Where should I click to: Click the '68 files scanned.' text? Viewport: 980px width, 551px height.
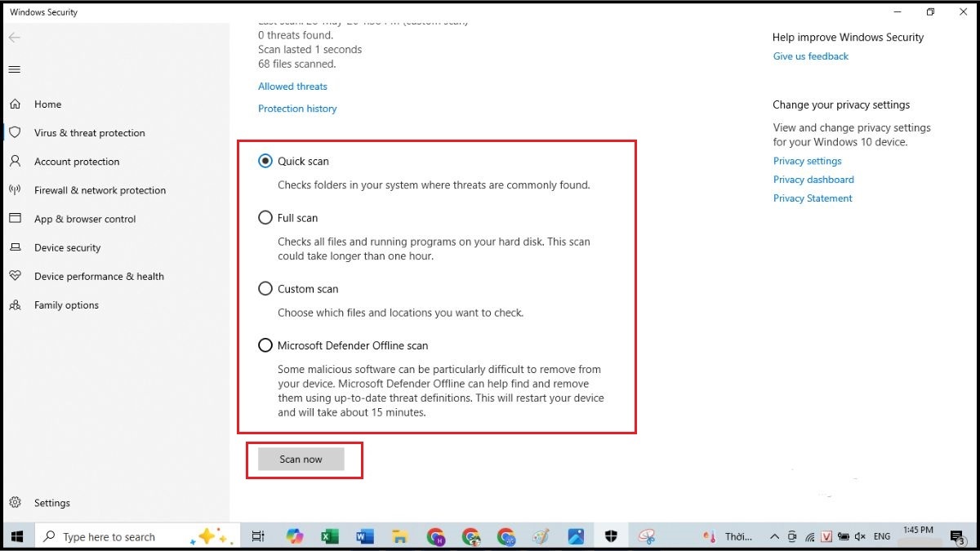tap(296, 64)
